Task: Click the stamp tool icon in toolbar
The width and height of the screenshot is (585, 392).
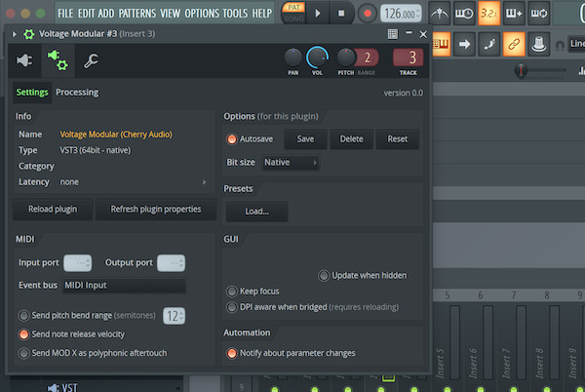Action: click(538, 45)
